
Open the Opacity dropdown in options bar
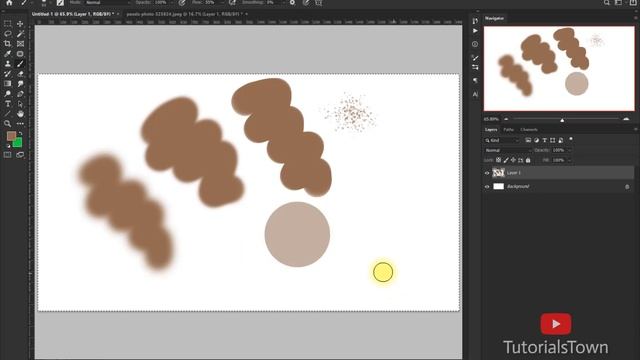click(161, 2)
